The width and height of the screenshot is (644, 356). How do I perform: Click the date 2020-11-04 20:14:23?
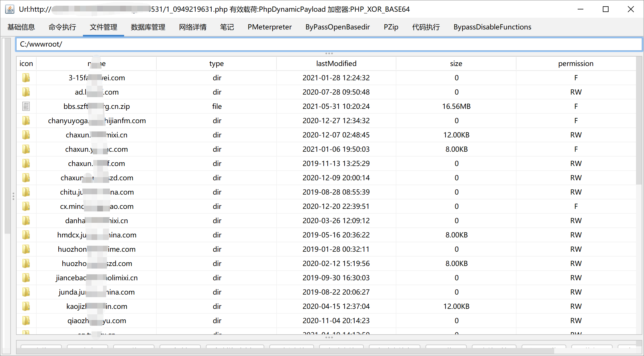336,321
